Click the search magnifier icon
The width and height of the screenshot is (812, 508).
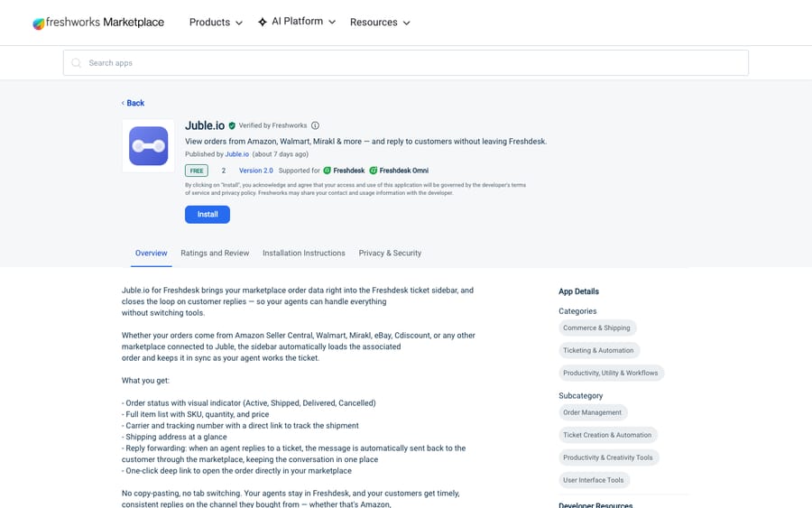(x=76, y=62)
